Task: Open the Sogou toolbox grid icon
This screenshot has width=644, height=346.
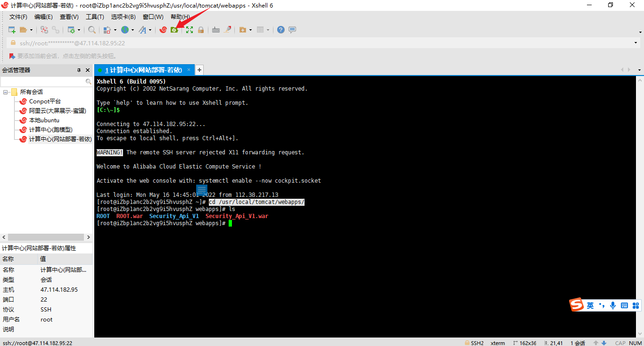Action: click(x=636, y=305)
